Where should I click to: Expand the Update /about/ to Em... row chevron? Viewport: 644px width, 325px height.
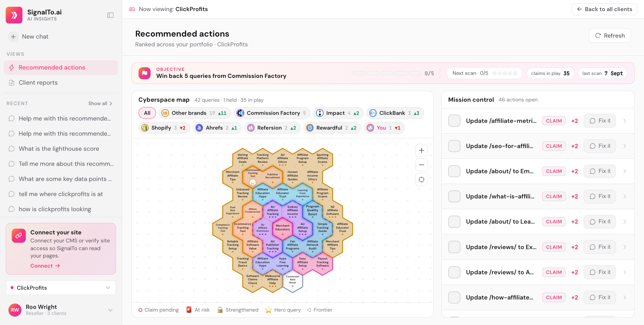coord(625,171)
